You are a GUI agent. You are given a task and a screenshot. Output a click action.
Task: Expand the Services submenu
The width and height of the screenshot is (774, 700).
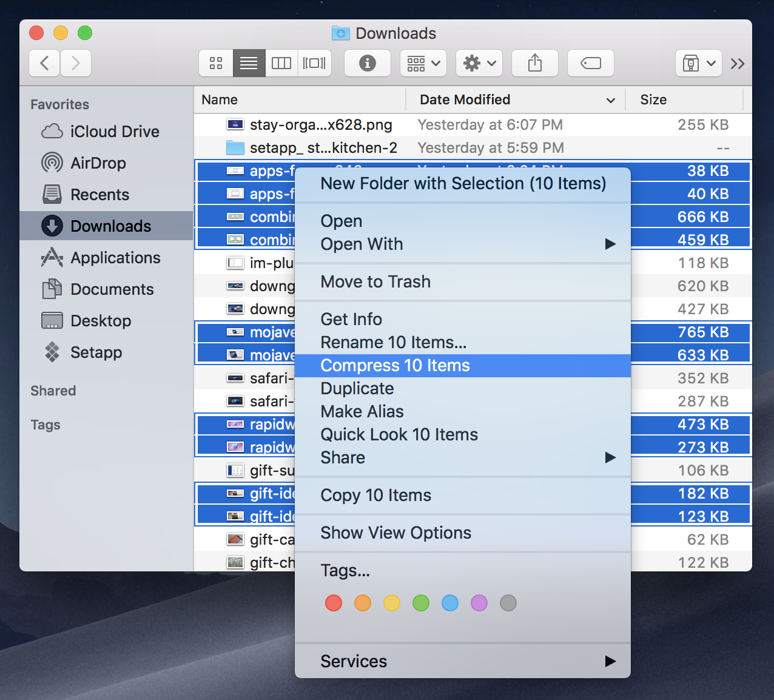pos(354,661)
